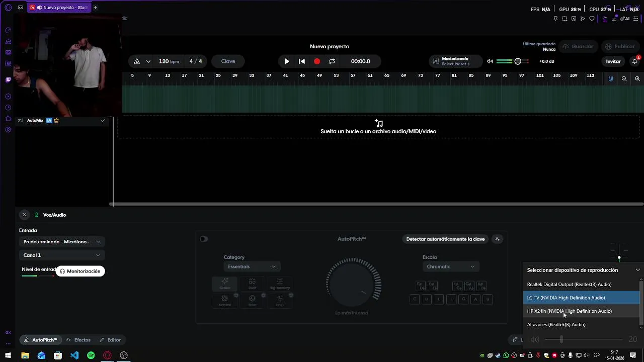
Task: Toggle the timeline snap magnet icon
Action: (x=611, y=79)
